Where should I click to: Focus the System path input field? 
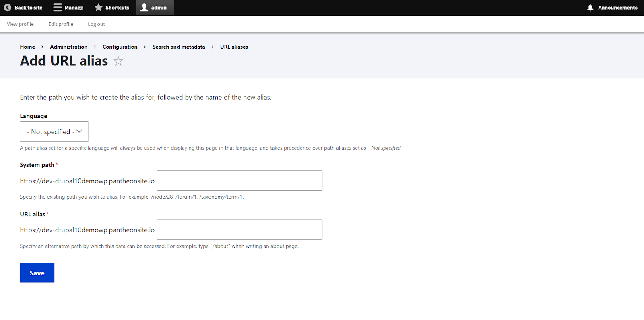(x=239, y=181)
